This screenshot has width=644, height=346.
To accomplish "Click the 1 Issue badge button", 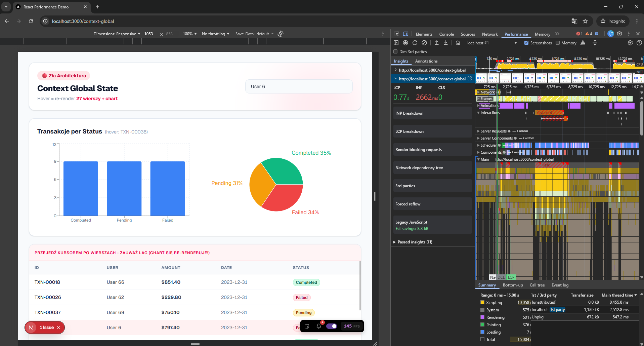I will click(46, 328).
